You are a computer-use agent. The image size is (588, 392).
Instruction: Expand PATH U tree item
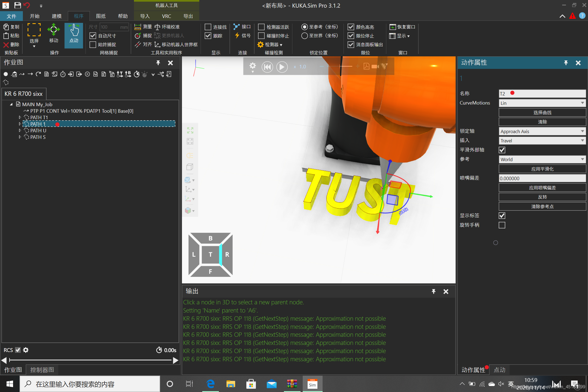click(20, 130)
